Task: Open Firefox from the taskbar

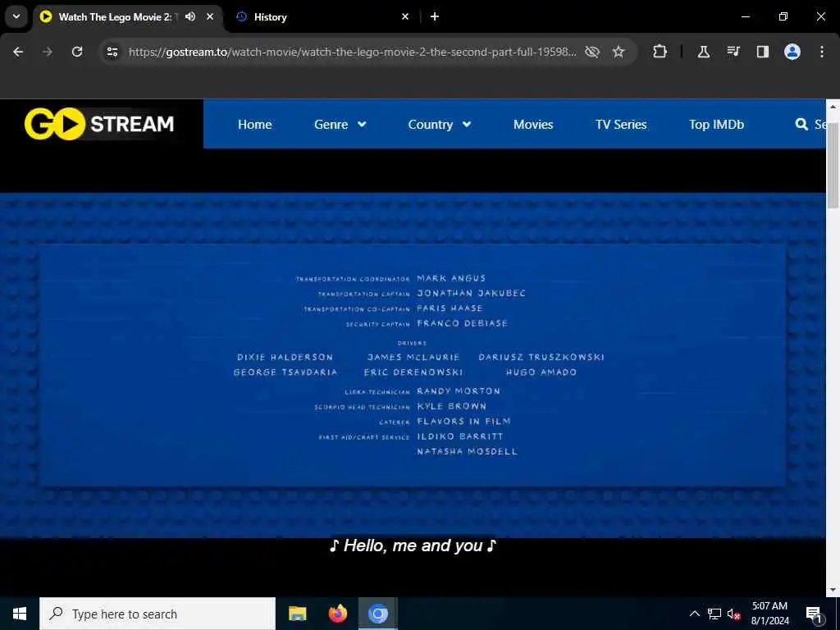Action: pyautogui.click(x=337, y=614)
